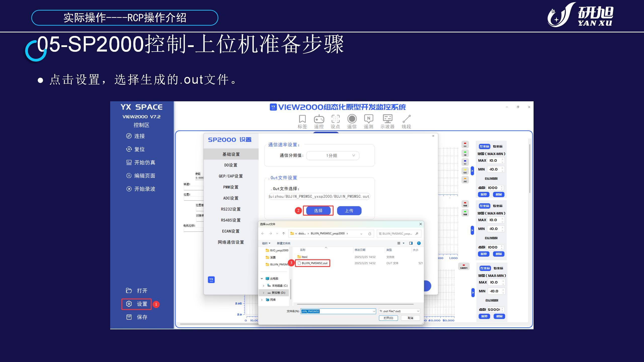The height and width of the screenshot is (362, 644).
Task: Open file dialog help
Action: click(x=419, y=243)
